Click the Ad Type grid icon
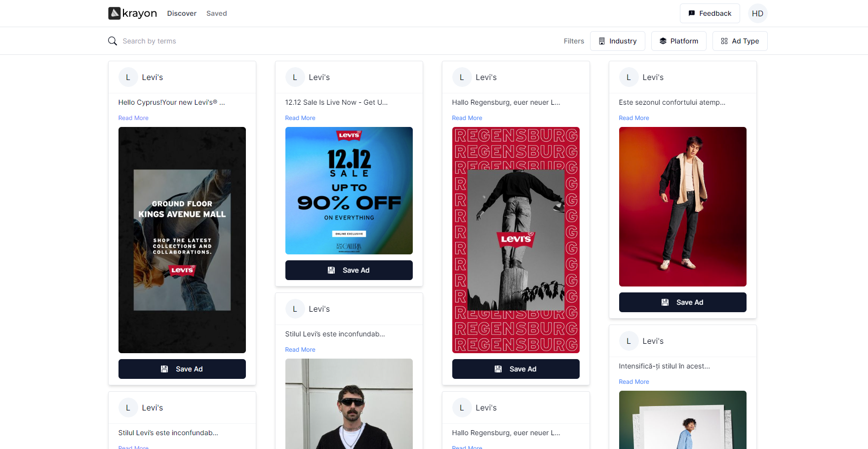The image size is (868, 449). tap(724, 41)
